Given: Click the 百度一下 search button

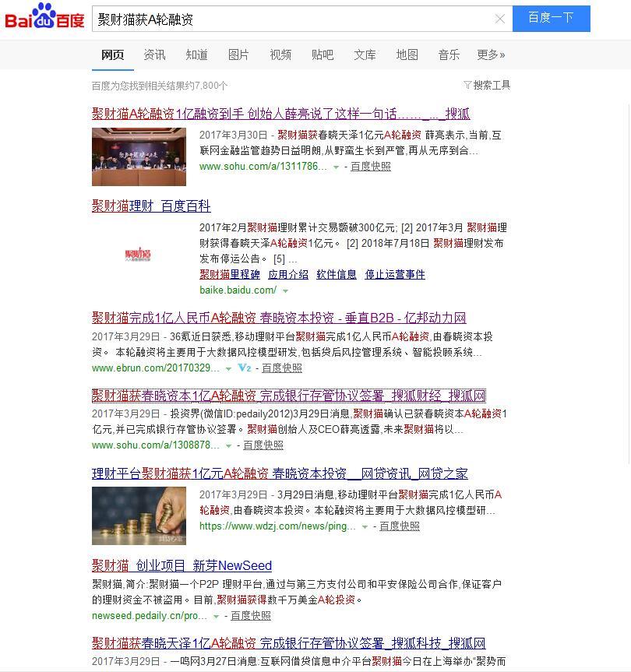Looking at the screenshot, I should tap(552, 19).
